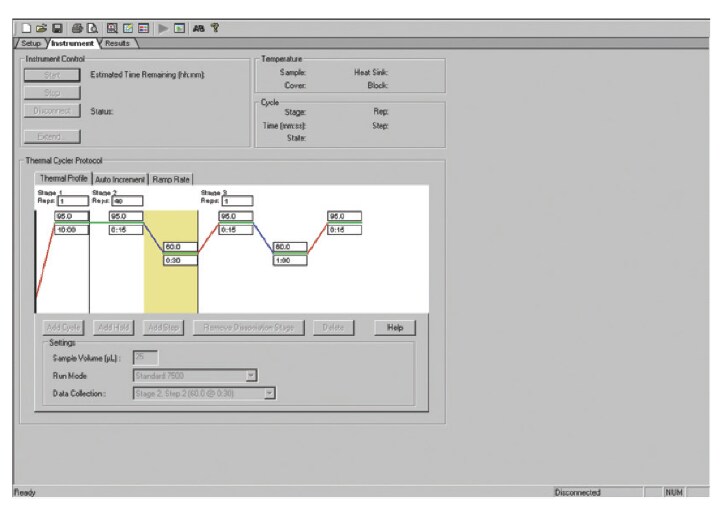Image resolution: width=724 pixels, height=514 pixels.
Task: Expand the Run Mode dropdown
Action: coord(251,375)
